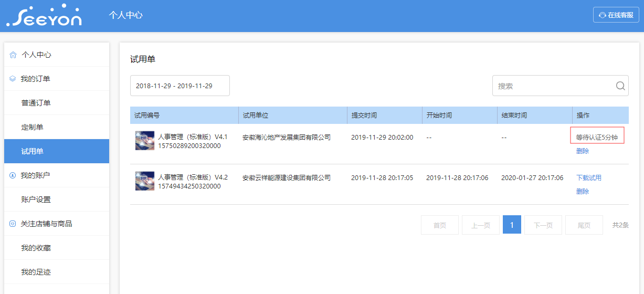Click the account icon beside 我的账户

coord(13,175)
